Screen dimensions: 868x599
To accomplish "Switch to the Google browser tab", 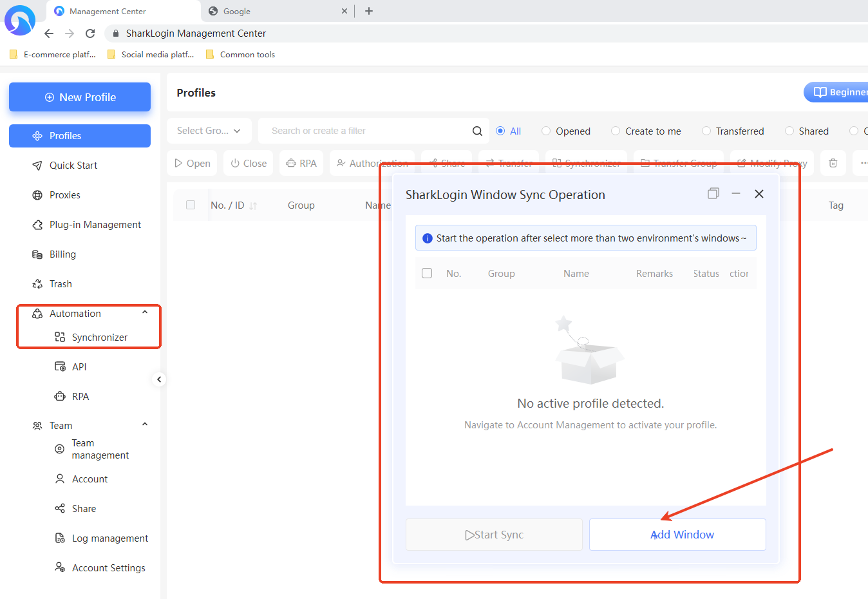I will pyautogui.click(x=270, y=11).
